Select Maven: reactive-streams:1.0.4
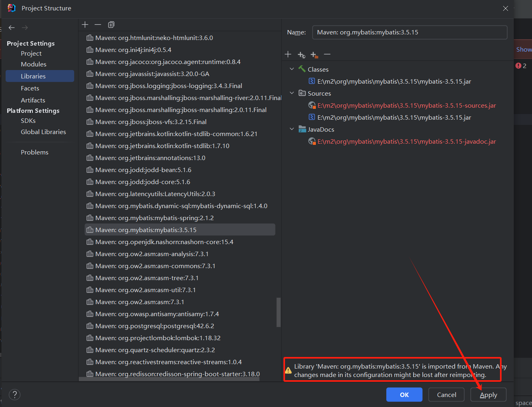This screenshot has width=532, height=407. click(169, 362)
